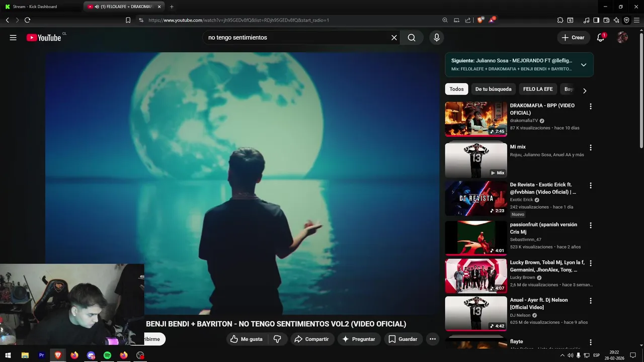Show more filter chips with arrow
The height and width of the screenshot is (362, 644).
tap(585, 91)
